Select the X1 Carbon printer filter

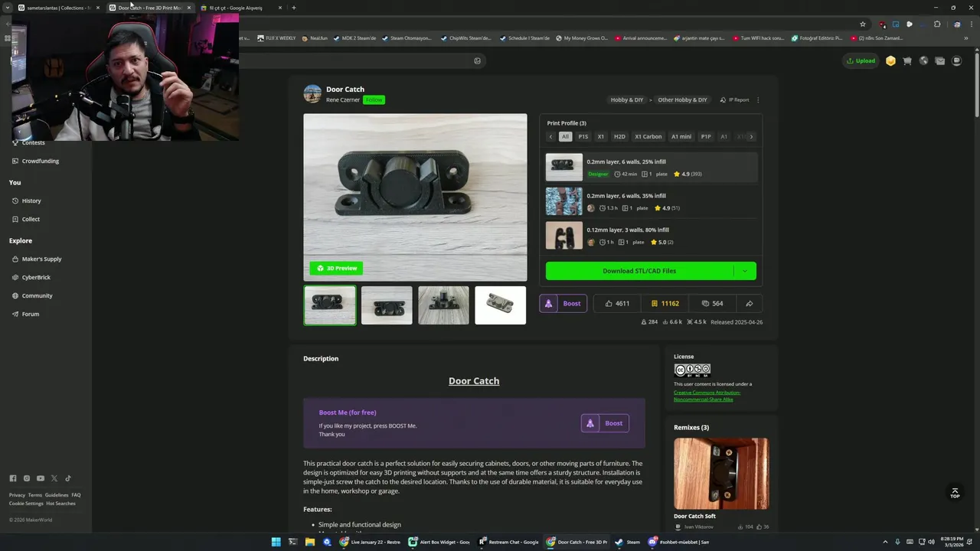[x=648, y=137]
